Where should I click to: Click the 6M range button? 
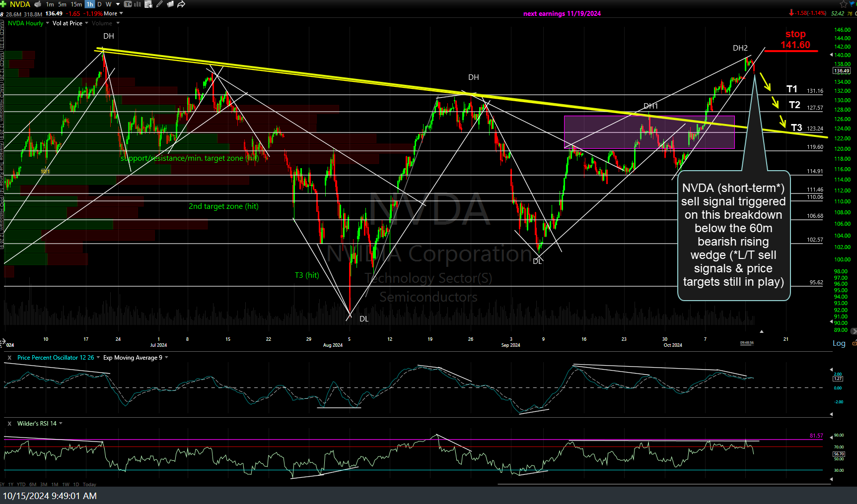(x=33, y=484)
